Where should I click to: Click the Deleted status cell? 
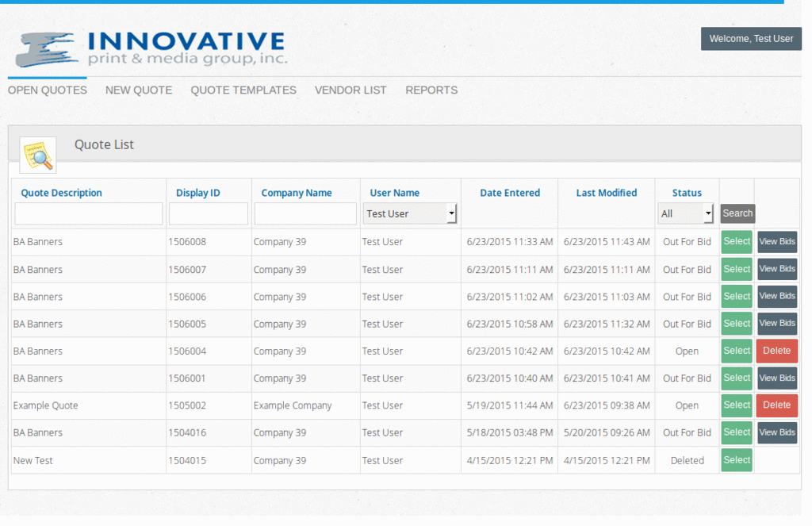coord(688,461)
